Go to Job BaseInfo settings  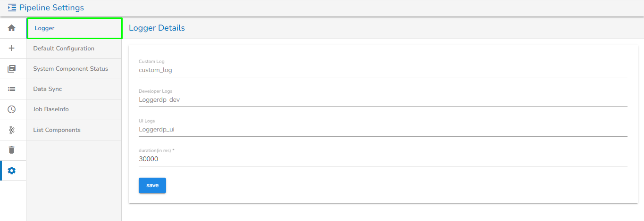(x=74, y=109)
